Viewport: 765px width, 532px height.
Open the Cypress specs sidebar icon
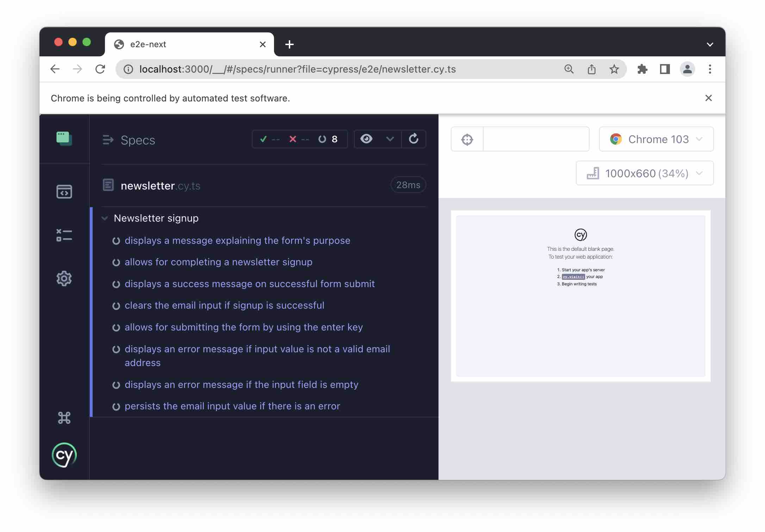click(x=64, y=139)
